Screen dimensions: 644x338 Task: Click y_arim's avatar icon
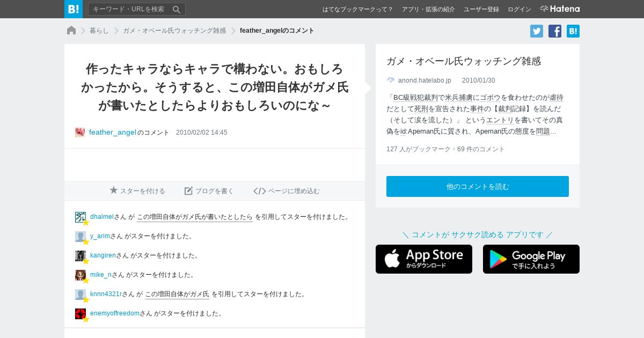coord(80,237)
